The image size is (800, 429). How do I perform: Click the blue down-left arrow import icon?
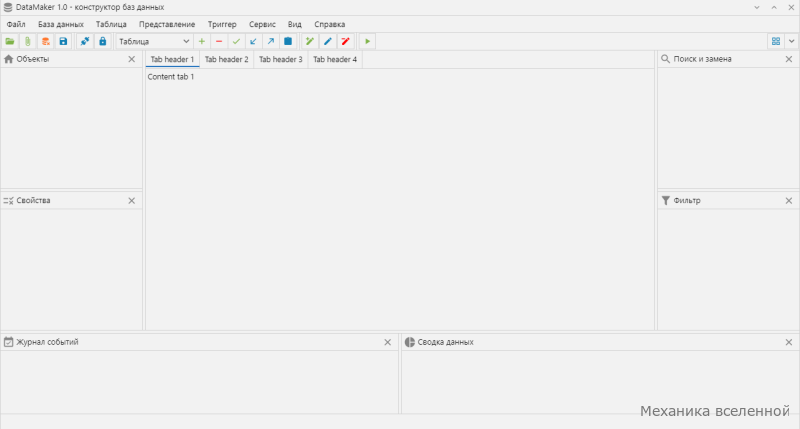tap(253, 41)
